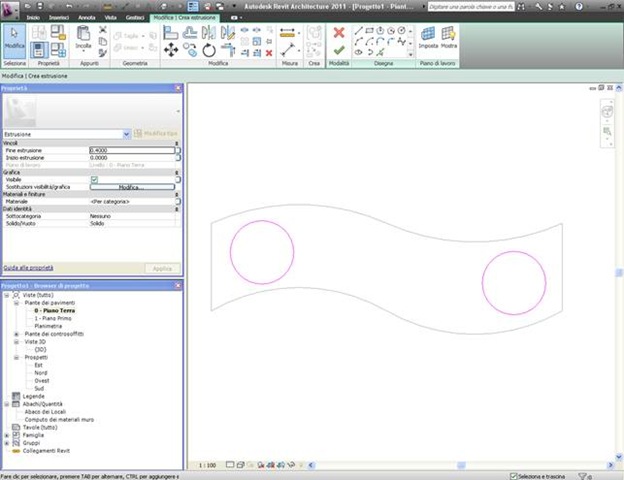Click the Fine estrusione value field

click(x=132, y=150)
